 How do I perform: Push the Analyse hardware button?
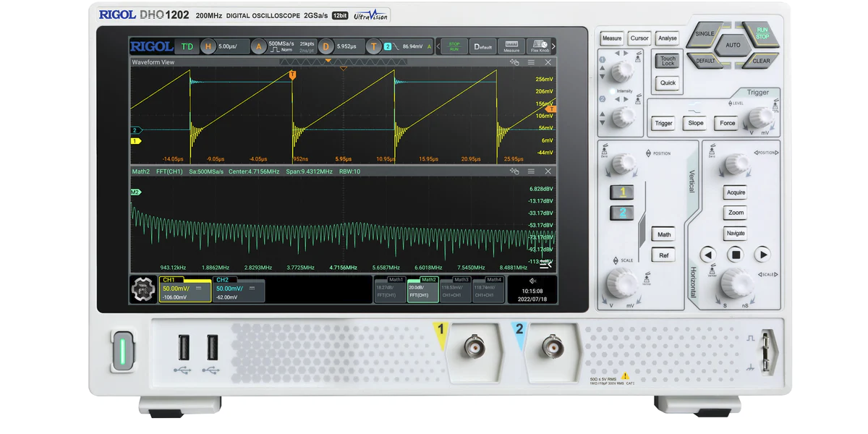(668, 38)
